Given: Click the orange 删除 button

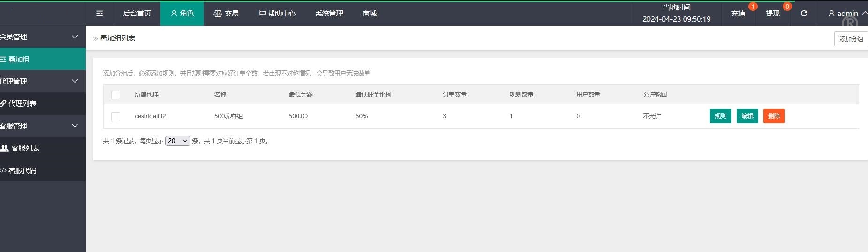Looking at the screenshot, I should (774, 116).
